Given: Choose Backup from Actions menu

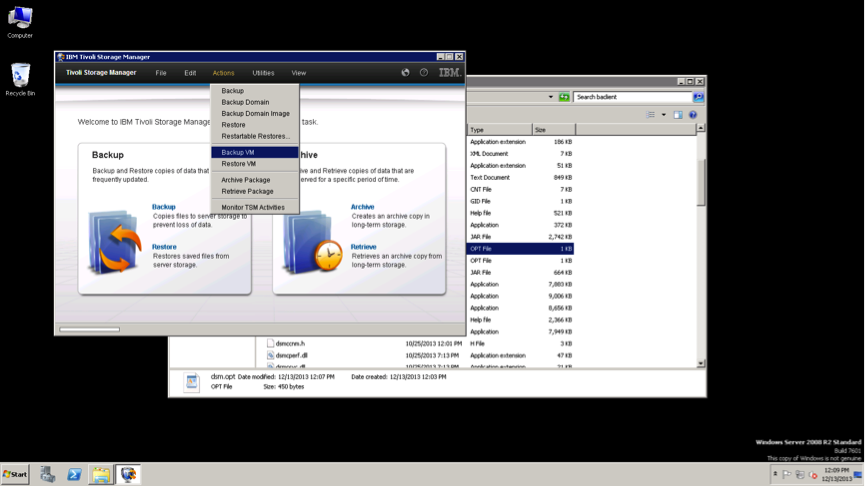Looking at the screenshot, I should tap(255, 90).
